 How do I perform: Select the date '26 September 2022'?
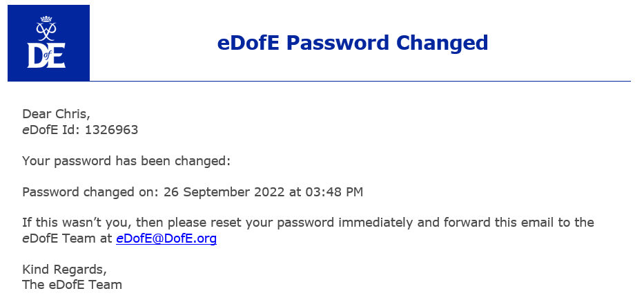224,192
